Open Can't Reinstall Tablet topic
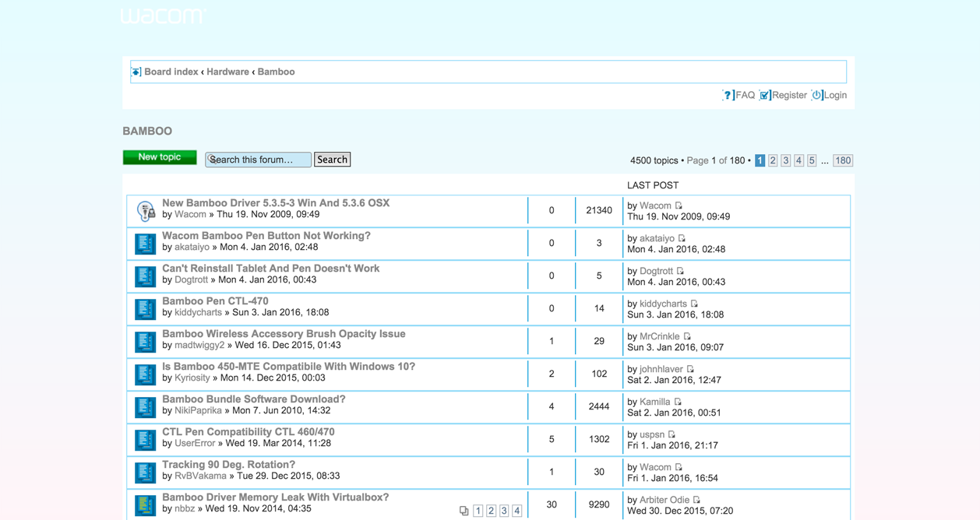 pyautogui.click(x=271, y=269)
